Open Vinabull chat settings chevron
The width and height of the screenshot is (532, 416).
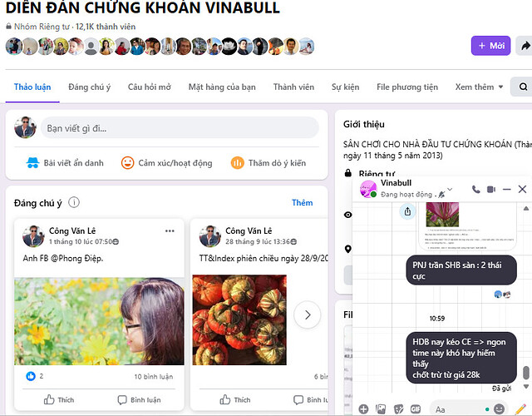coord(450,189)
